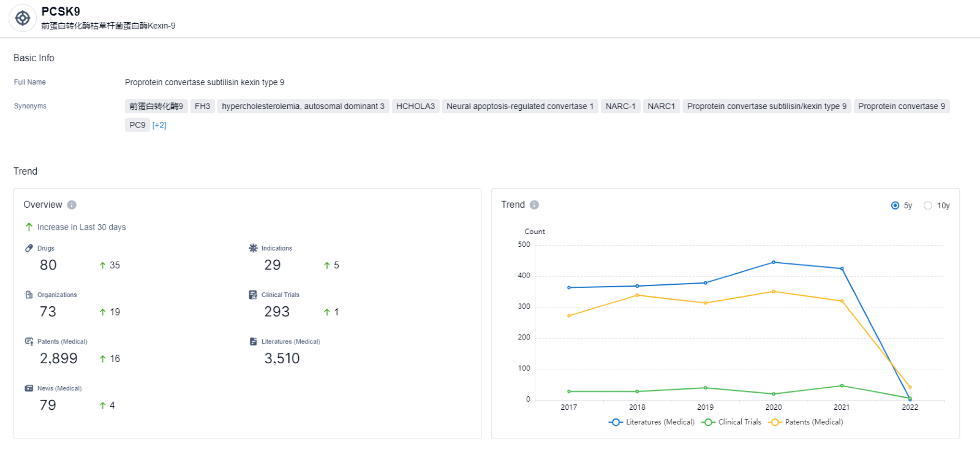Screen dimensions: 980x449
Task: Click the Trend chart info icon
Action: pyautogui.click(x=534, y=205)
